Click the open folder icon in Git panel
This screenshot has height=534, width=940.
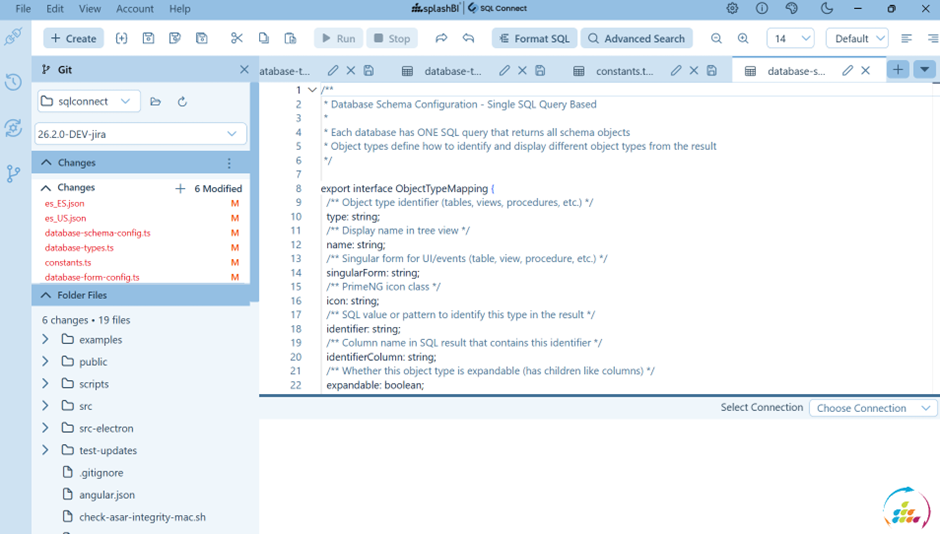(x=156, y=101)
